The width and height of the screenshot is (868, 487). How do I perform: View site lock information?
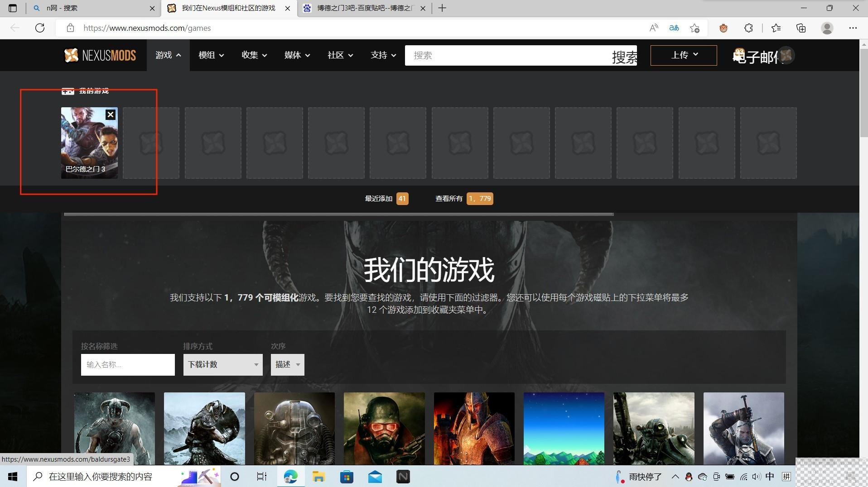(70, 28)
